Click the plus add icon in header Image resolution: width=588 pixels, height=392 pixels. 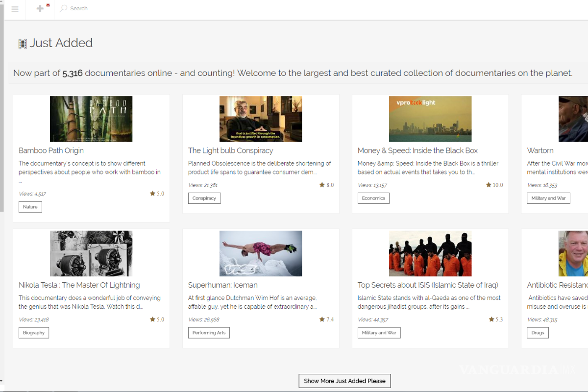(x=40, y=9)
